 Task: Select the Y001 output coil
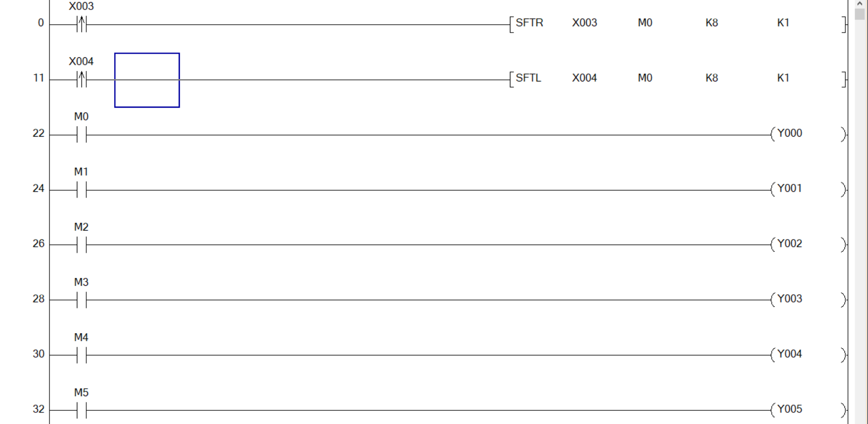pyautogui.click(x=789, y=189)
